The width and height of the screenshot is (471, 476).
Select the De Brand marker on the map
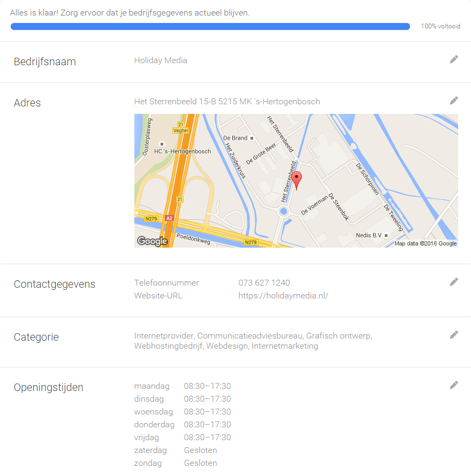click(252, 138)
